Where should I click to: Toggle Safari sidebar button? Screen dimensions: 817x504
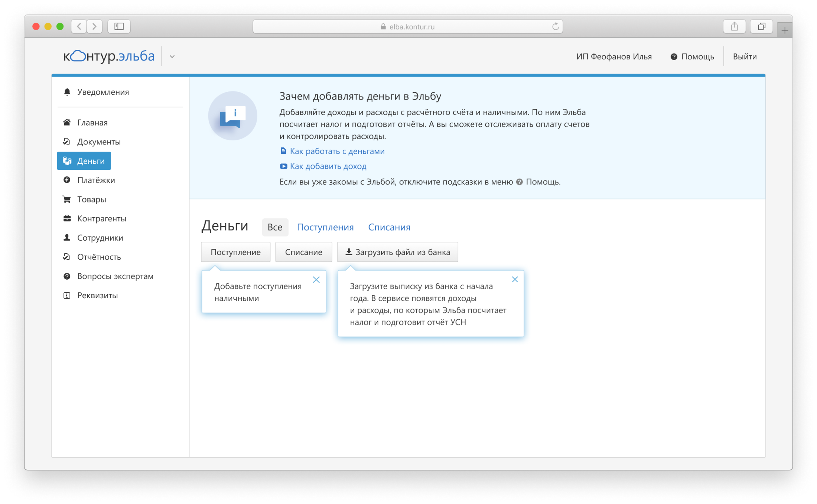[119, 26]
